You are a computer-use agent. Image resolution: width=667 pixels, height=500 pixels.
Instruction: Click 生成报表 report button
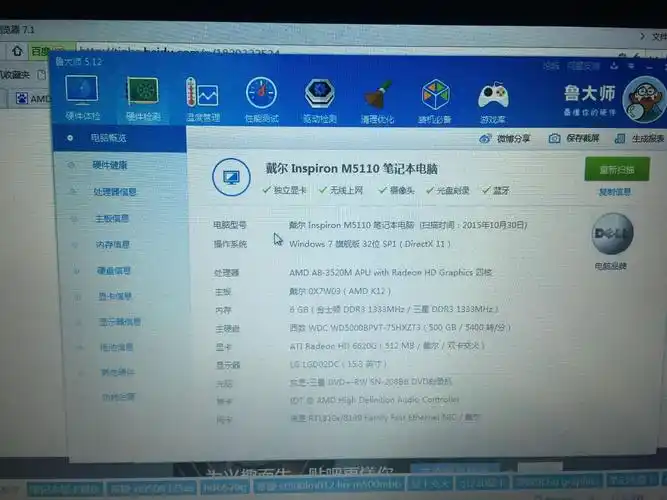pos(640,138)
